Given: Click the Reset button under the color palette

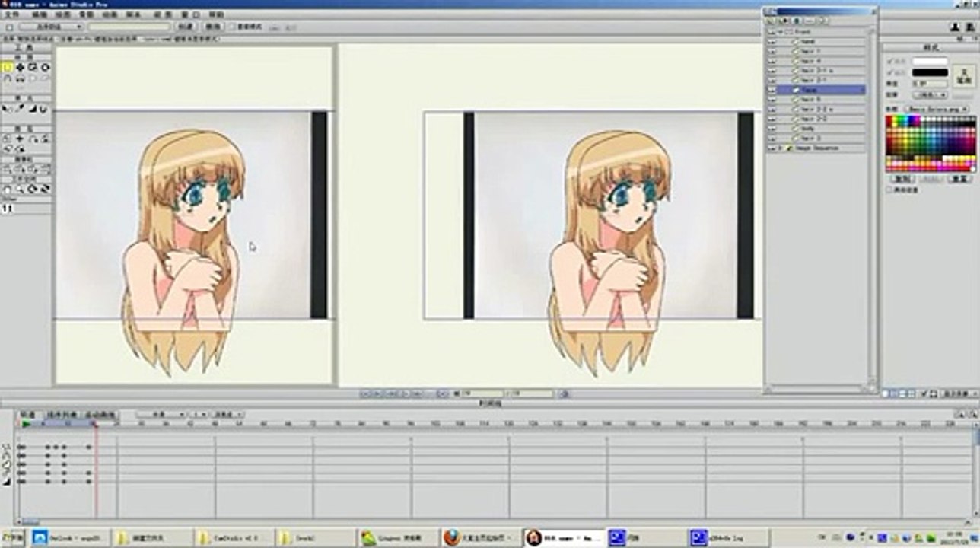Looking at the screenshot, I should pyautogui.click(x=959, y=179).
